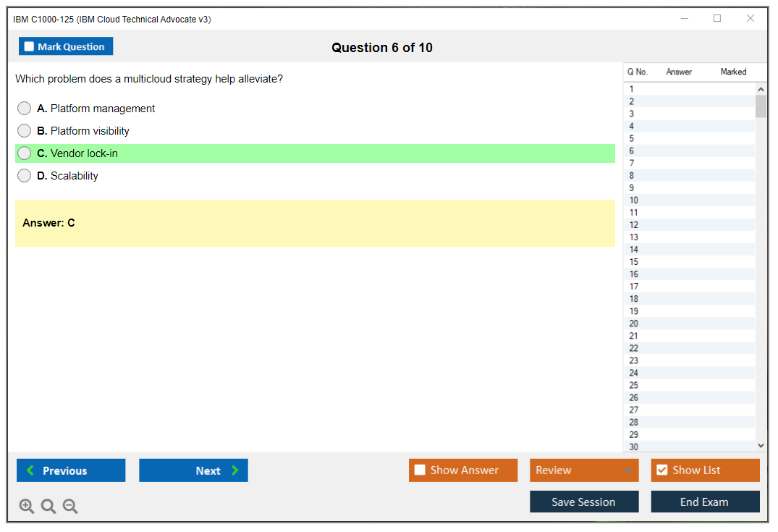Screen dimensions: 778x532
Task: Click the End Exam button
Action: (x=704, y=502)
